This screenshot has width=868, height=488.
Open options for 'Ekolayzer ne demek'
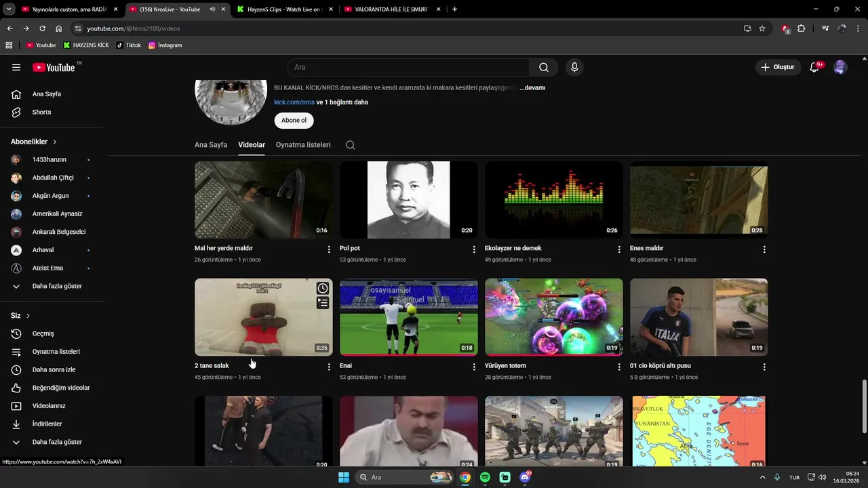click(619, 249)
